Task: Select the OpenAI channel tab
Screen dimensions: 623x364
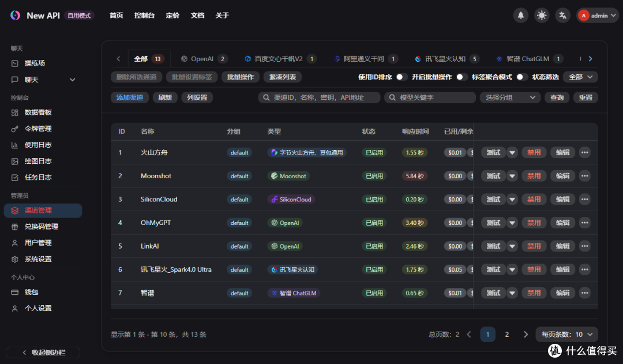Action: [204, 59]
